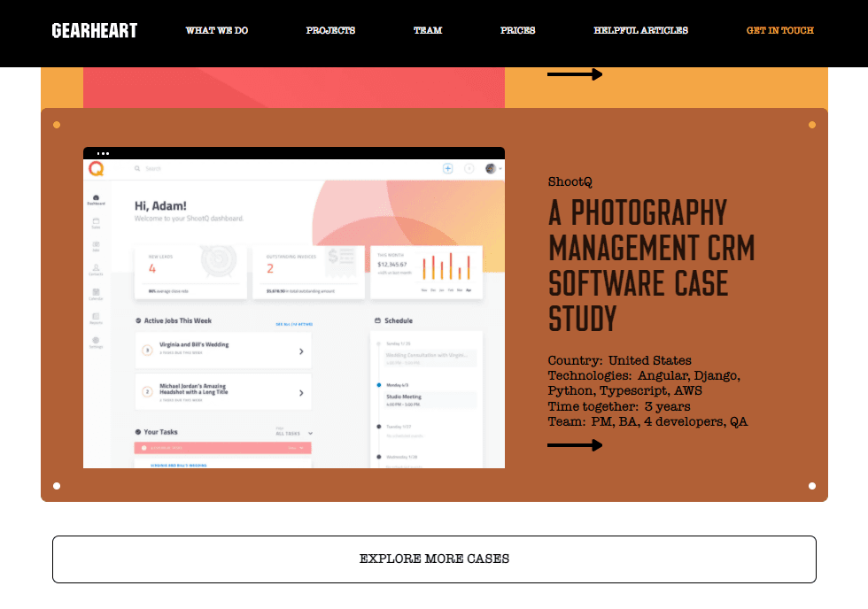Expand Michael Jordan's Amazing Headshot chevron

301,392
